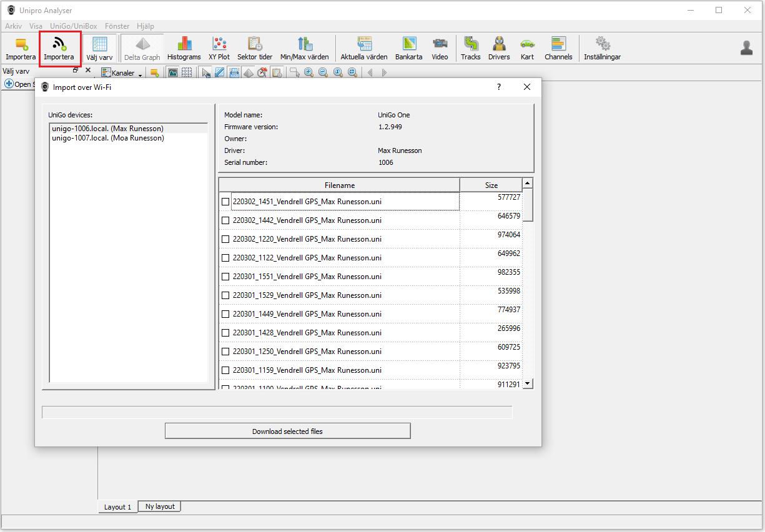
Task: Open Inställningar settings
Action: pyautogui.click(x=602, y=49)
